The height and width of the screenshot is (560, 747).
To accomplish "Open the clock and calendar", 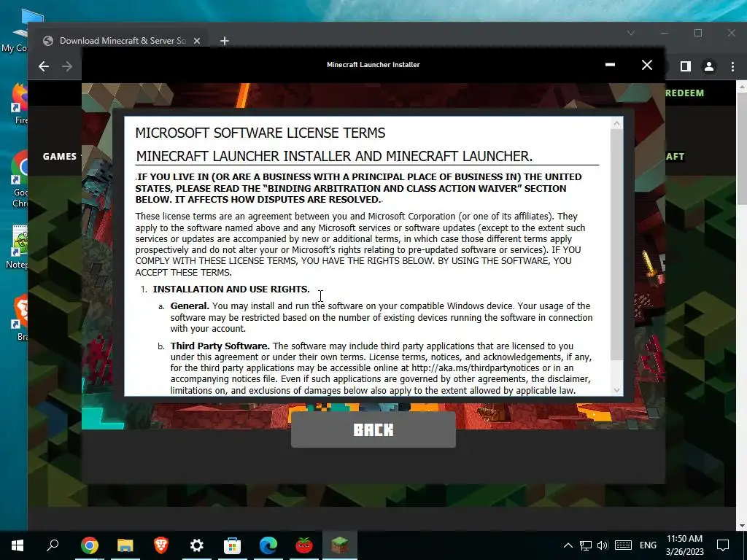I will (x=684, y=545).
